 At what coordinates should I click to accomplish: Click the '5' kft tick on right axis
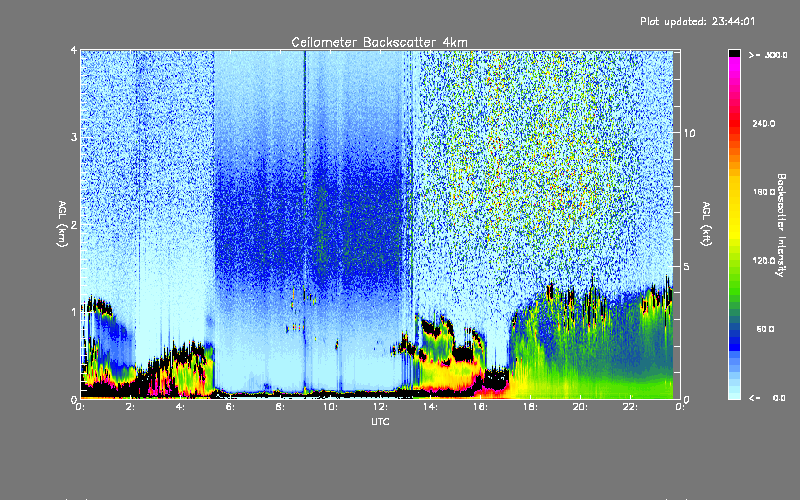click(x=687, y=267)
